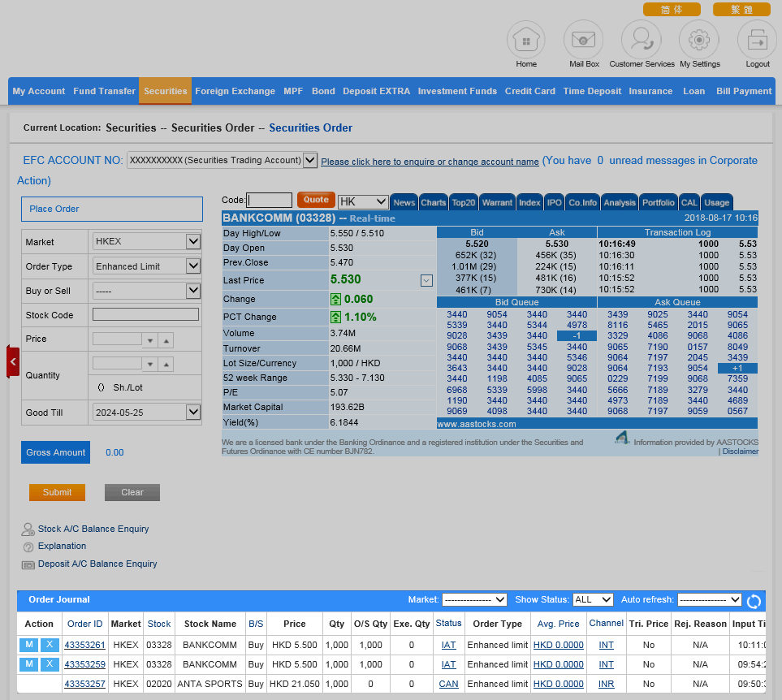Click the Logout icon
This screenshot has width=782, height=700.
(x=757, y=40)
